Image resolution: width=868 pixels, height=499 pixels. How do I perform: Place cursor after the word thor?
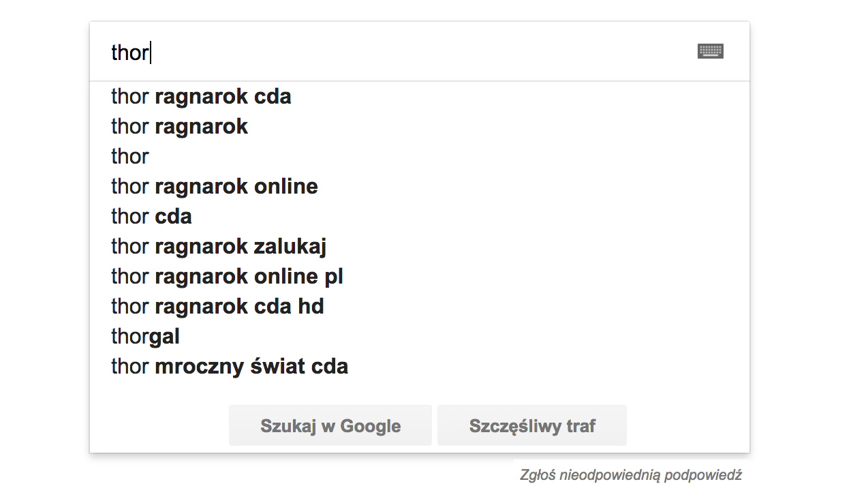(150, 51)
